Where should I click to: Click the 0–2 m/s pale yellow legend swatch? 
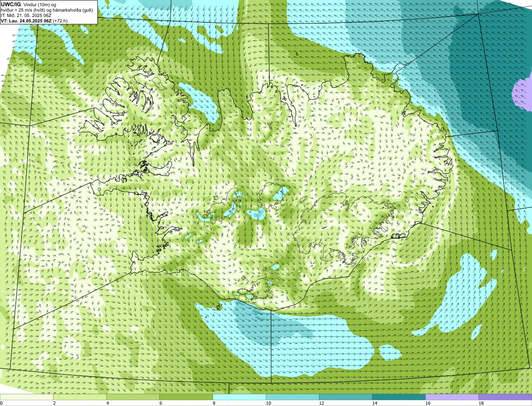27,397
